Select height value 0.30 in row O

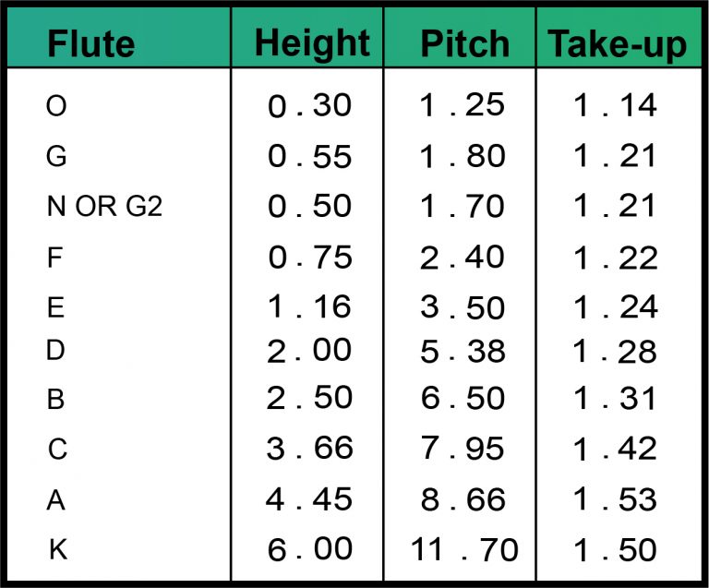(310, 106)
